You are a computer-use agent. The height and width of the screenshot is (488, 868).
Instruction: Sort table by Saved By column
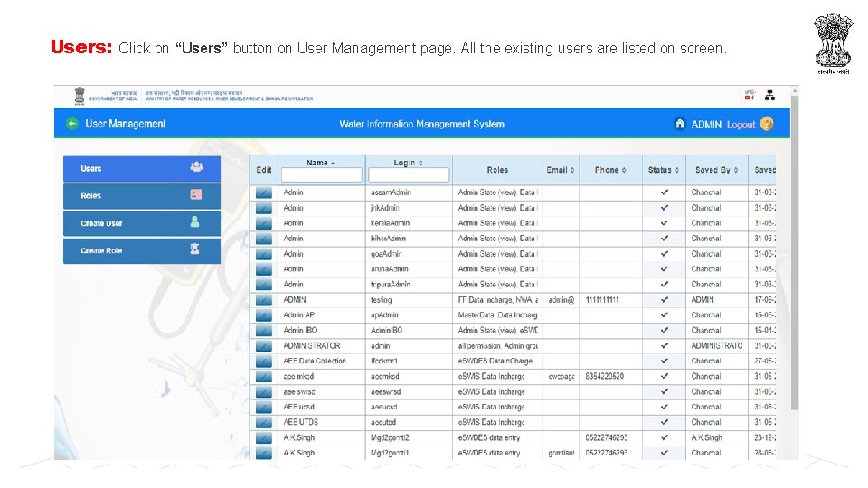click(716, 170)
